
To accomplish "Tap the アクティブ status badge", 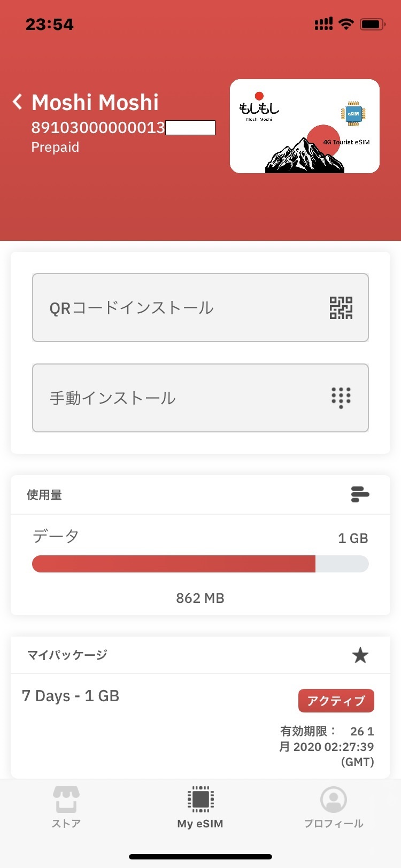I will coord(336,701).
